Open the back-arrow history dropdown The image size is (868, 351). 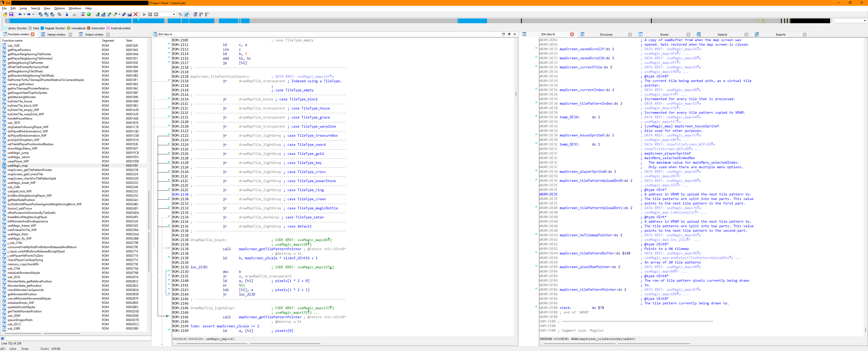(x=24, y=14)
